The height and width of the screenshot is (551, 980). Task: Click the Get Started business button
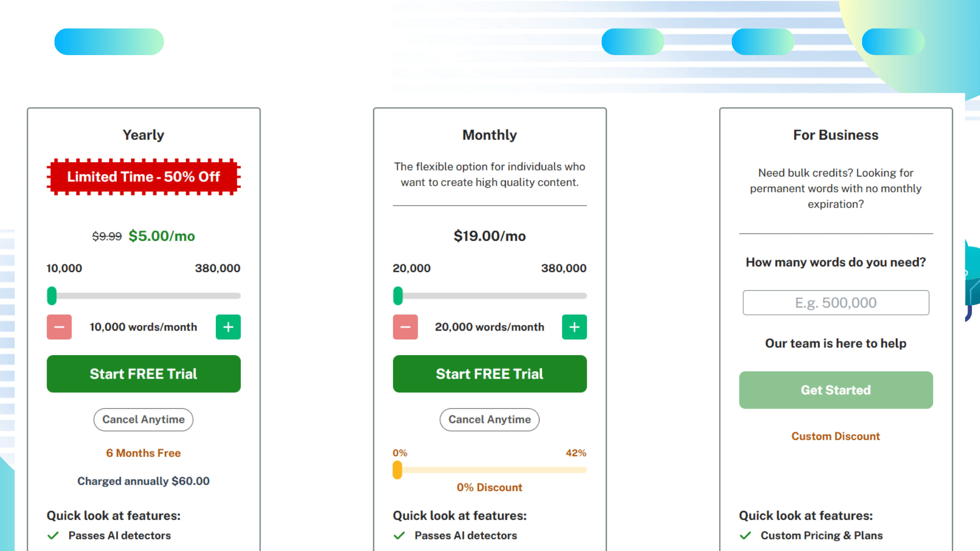(836, 390)
